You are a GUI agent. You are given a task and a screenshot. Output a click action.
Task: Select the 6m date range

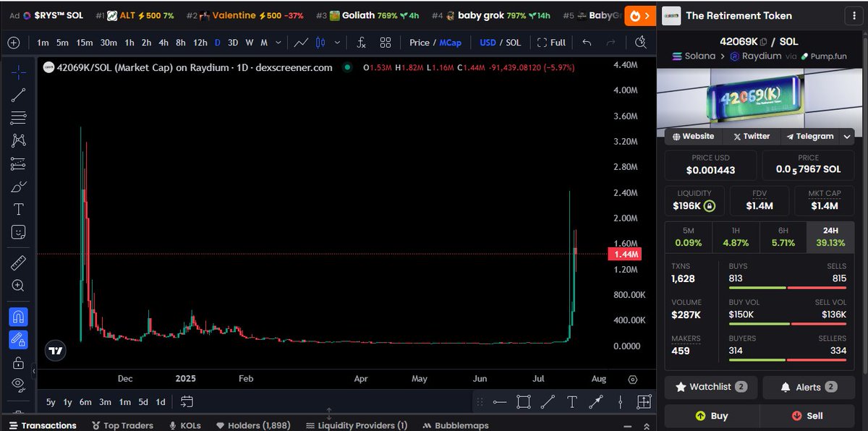(x=85, y=402)
